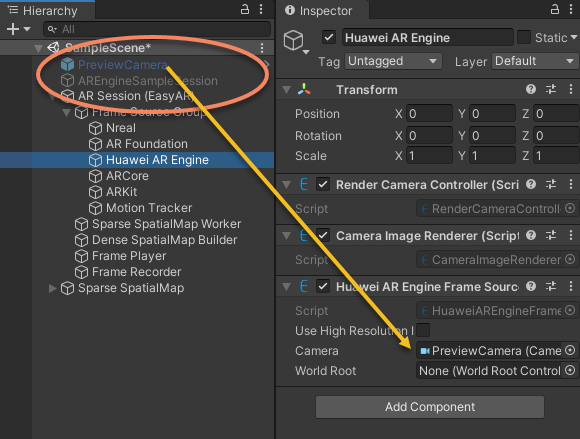The height and width of the screenshot is (439, 580).
Task: Pick CameraImageRenderer script object
Action: 570,260
